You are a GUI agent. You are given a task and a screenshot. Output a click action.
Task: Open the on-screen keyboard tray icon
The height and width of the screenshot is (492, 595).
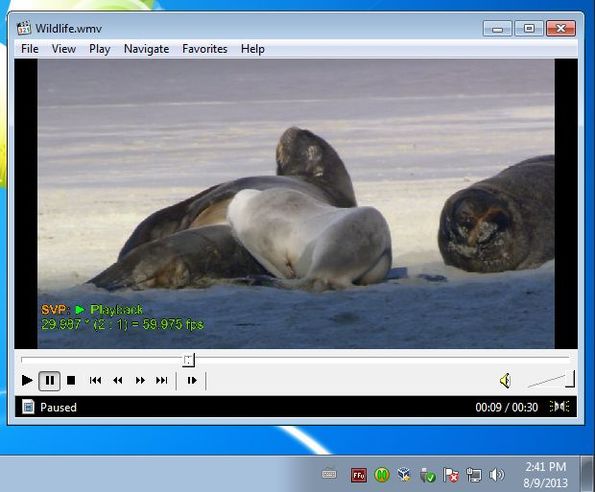point(329,474)
